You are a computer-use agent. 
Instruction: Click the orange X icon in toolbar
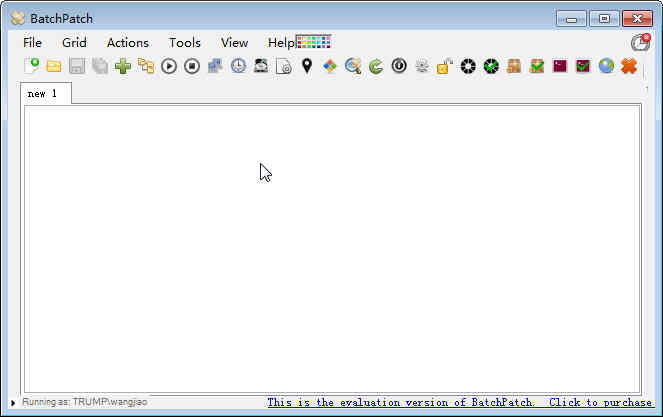(x=629, y=66)
